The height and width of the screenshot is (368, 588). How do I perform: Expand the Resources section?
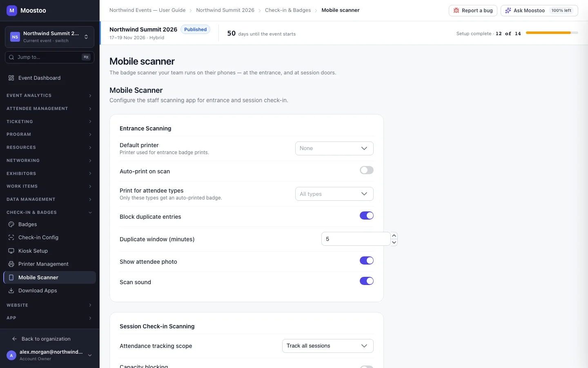pos(50,148)
